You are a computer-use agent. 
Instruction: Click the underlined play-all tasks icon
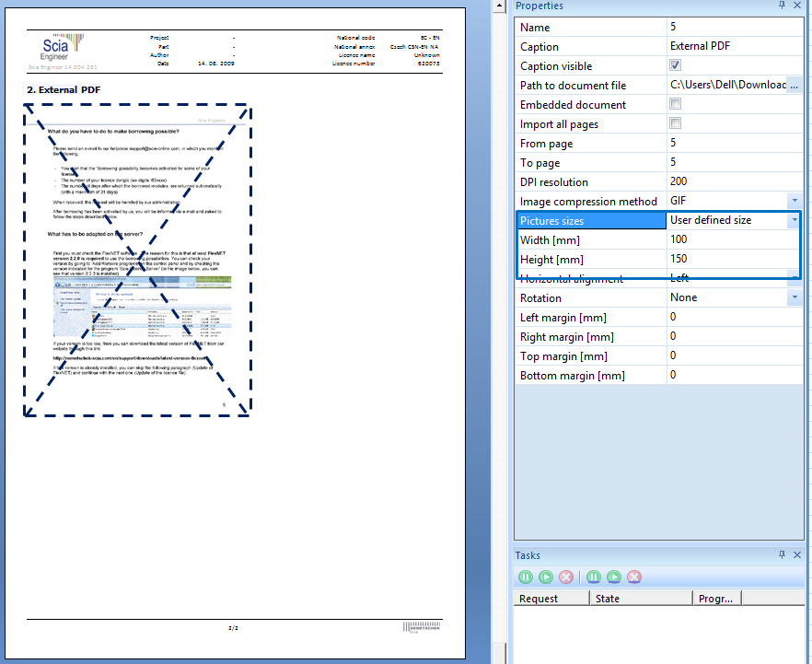point(614,577)
